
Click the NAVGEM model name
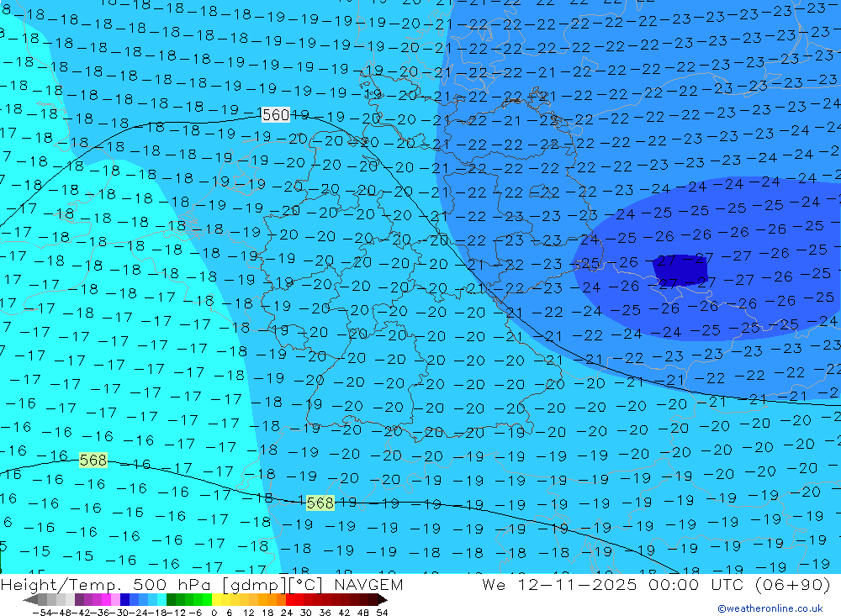368,585
